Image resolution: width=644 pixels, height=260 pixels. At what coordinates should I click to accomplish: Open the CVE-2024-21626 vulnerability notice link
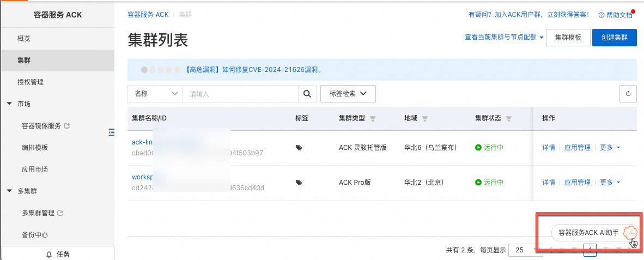coord(253,69)
